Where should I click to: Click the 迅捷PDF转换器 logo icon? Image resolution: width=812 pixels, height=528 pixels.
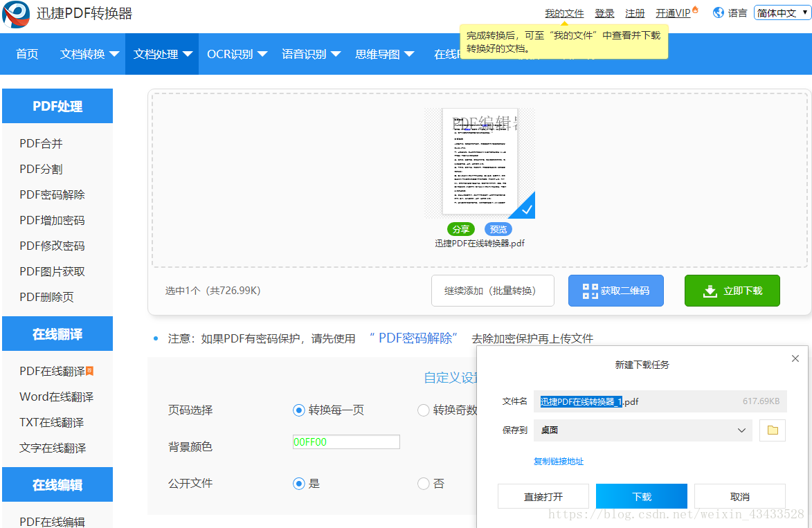(x=16, y=15)
